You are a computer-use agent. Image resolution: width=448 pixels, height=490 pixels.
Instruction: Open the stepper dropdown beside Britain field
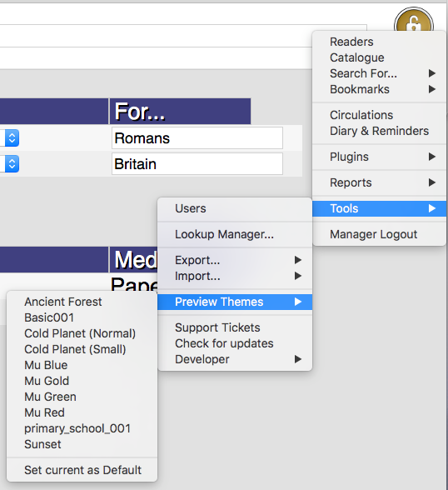(x=12, y=163)
